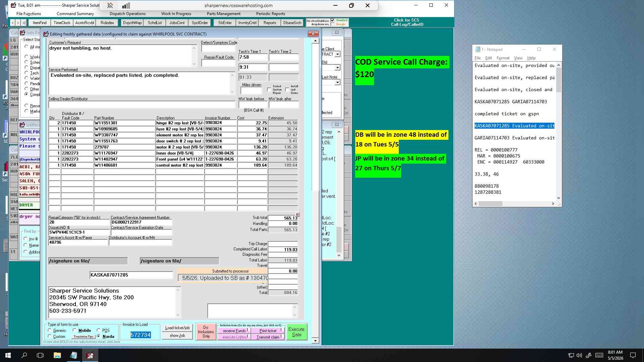The width and height of the screenshot is (644, 362).
Task: Select the Generic form type radio button
Action: (50, 330)
